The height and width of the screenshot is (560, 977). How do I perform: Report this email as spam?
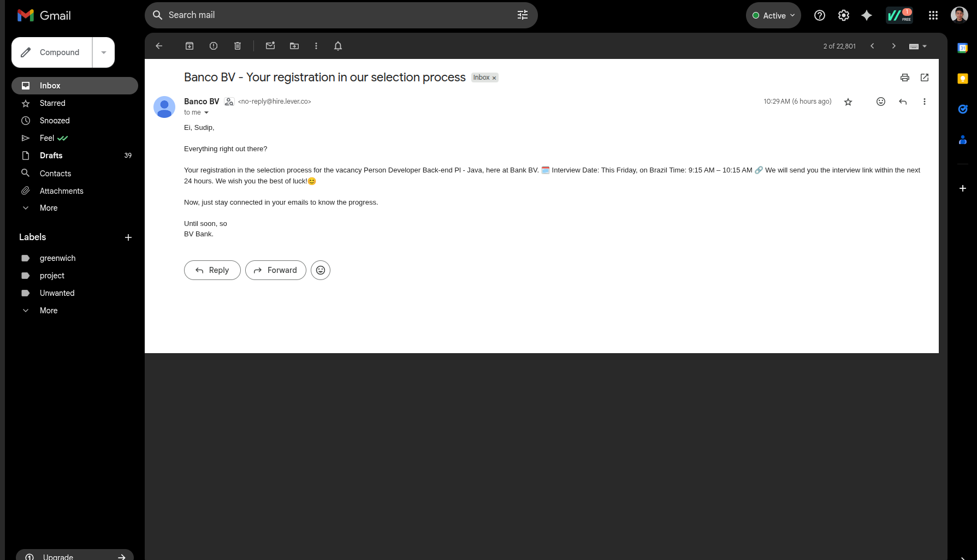pos(214,46)
